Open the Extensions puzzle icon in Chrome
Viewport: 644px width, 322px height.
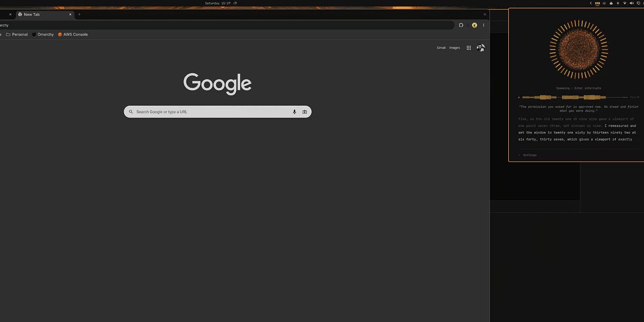click(461, 25)
